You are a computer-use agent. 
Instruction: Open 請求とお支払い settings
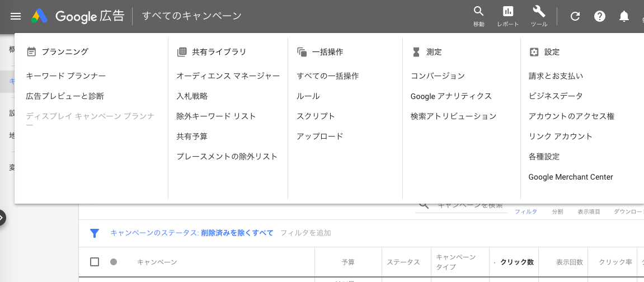pos(556,76)
